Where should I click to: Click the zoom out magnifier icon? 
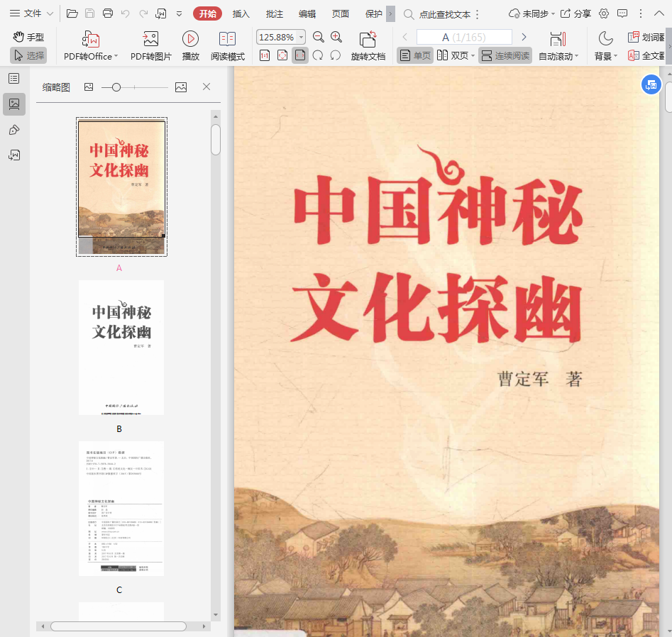pyautogui.click(x=319, y=38)
